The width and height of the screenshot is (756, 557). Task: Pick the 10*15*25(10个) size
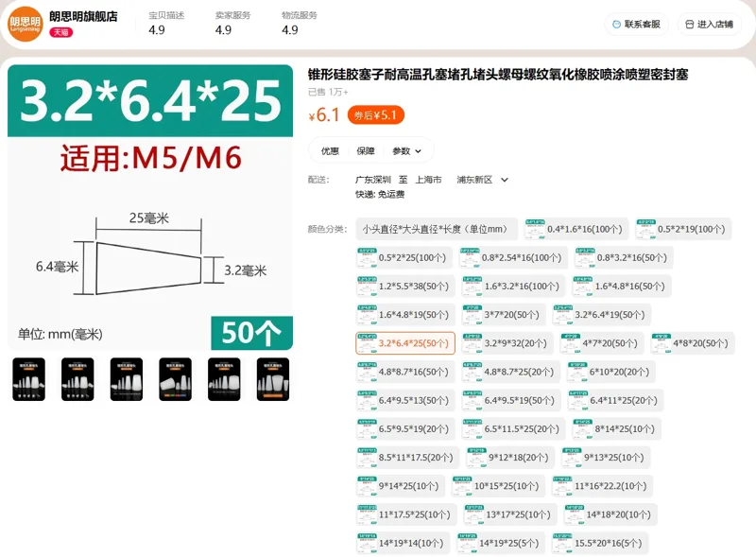[499, 485]
